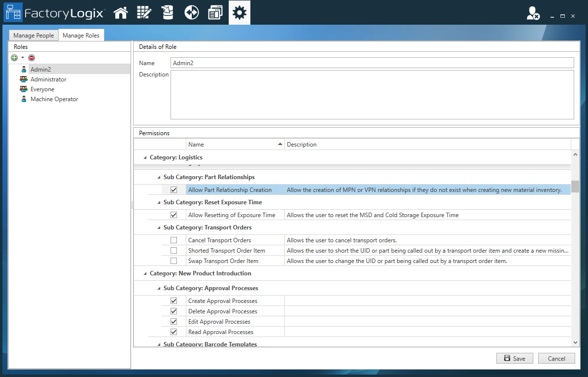Collapse the Category: Logistics group
Image resolution: width=588 pixels, height=377 pixels.
tap(144, 157)
